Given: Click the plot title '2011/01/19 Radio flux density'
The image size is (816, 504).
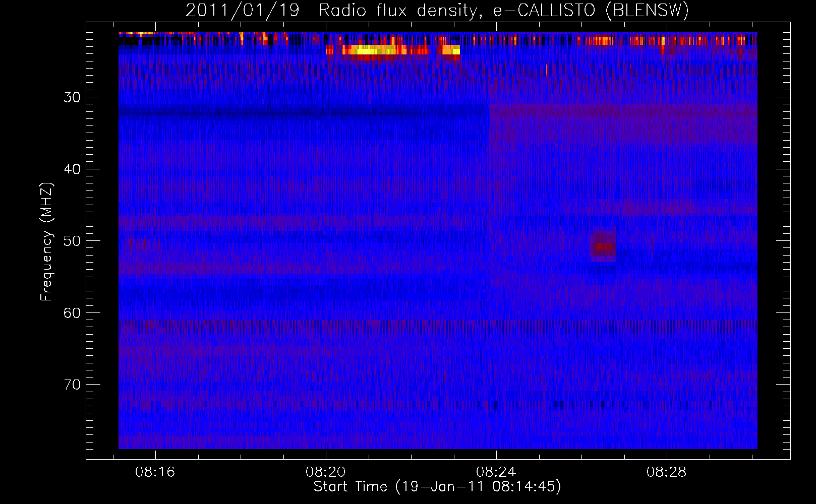Looking at the screenshot, I should (x=331, y=11).
